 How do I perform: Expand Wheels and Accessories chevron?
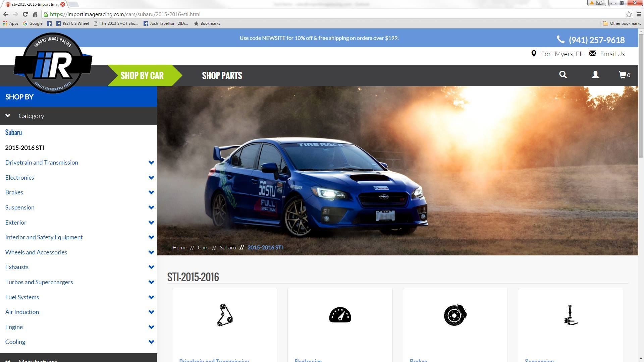[x=151, y=252]
